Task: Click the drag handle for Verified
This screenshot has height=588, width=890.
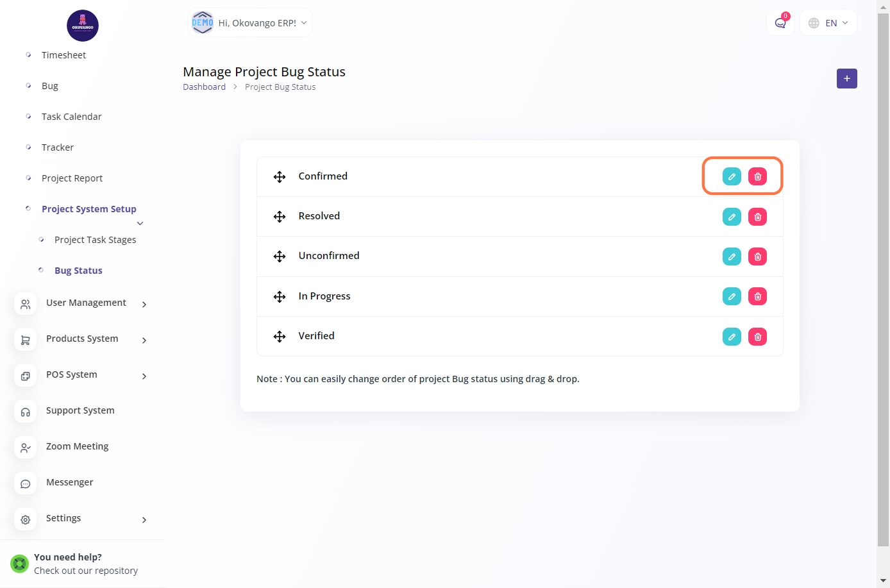Action: [280, 337]
